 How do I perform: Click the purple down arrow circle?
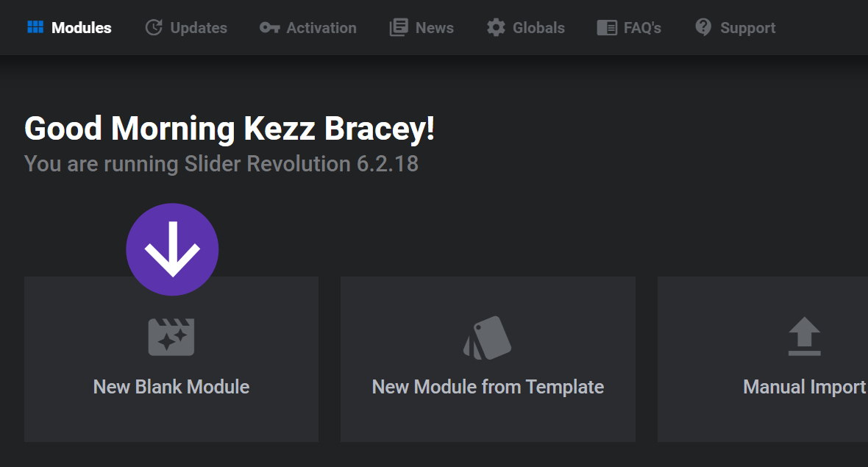point(172,249)
